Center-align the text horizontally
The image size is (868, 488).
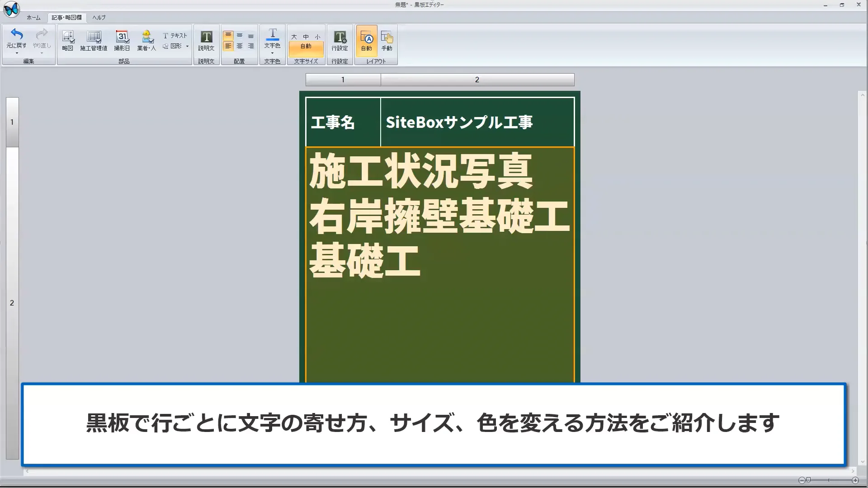pos(240,46)
